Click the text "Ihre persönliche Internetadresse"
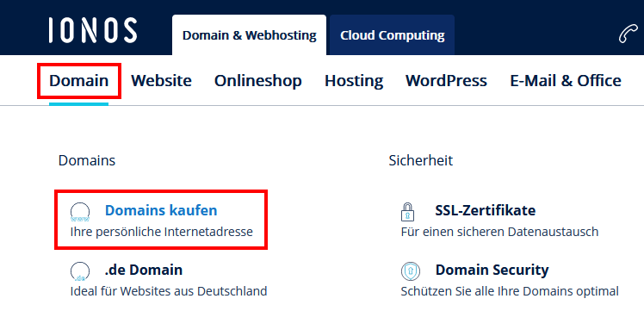This screenshot has width=644, height=311. pos(161,232)
